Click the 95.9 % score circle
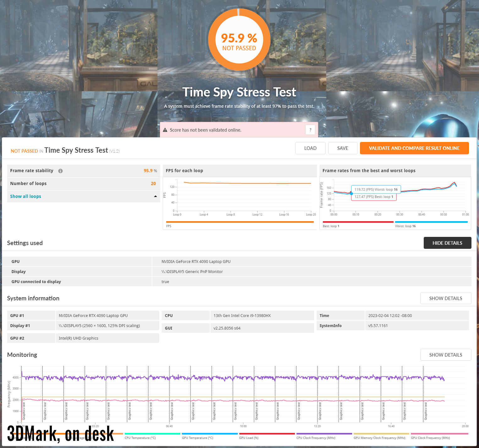479x448 pixels. pyautogui.click(x=239, y=40)
